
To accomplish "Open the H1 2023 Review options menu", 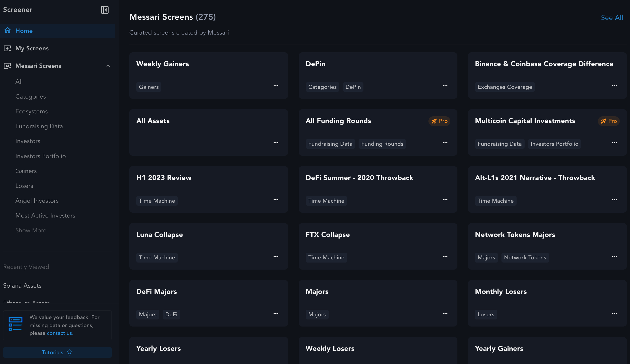I will [x=276, y=200].
